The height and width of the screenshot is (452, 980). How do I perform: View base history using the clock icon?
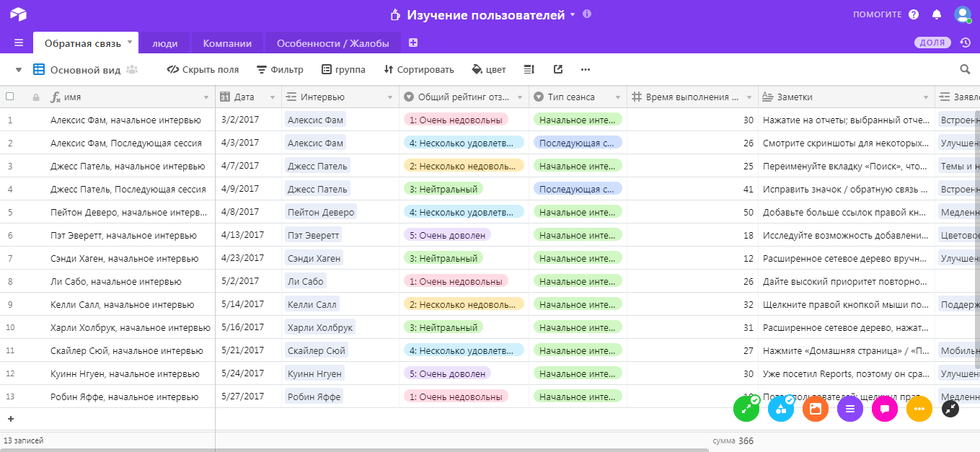(966, 43)
